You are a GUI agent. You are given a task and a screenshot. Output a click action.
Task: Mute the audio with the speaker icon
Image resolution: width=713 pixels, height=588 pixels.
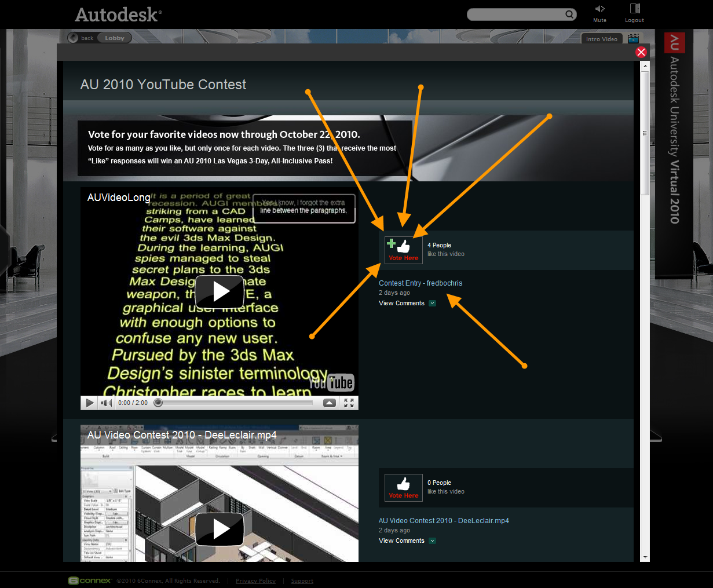click(599, 8)
